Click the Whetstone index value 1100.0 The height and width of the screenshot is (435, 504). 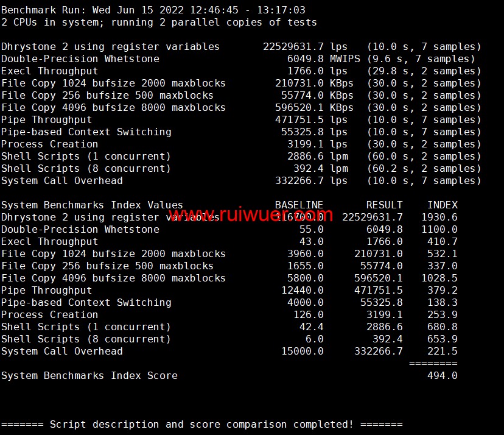[x=439, y=230]
